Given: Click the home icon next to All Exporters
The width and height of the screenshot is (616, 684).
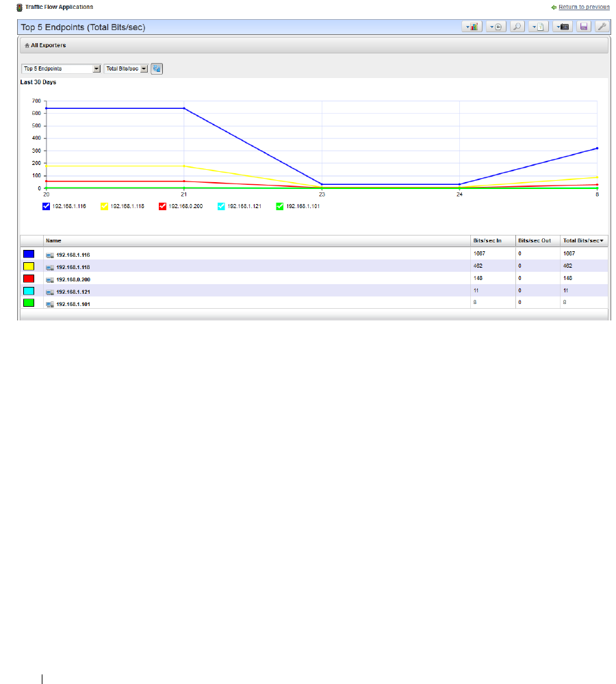Looking at the screenshot, I should 27,45.
